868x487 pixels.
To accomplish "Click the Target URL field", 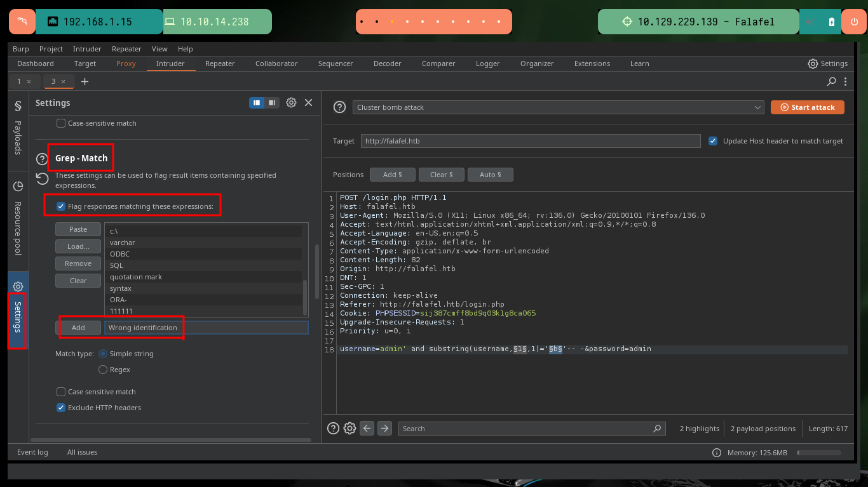I will pos(531,141).
